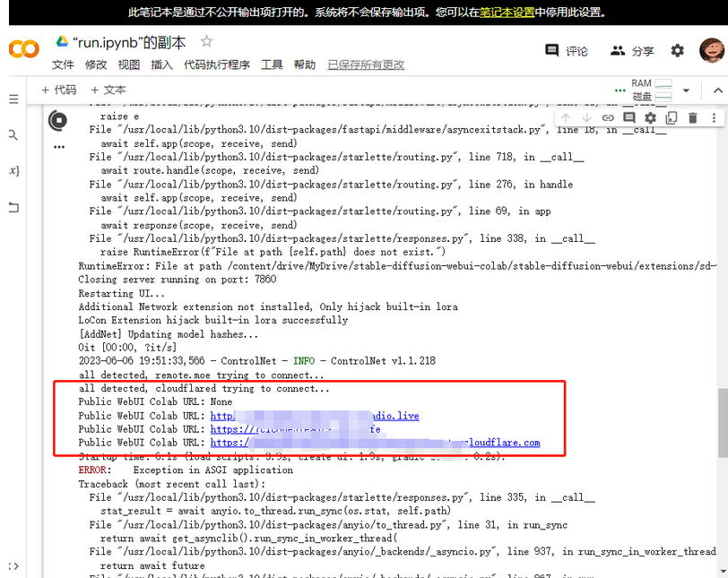Move cell up with arrow icon
The height and width of the screenshot is (578, 728).
point(566,117)
